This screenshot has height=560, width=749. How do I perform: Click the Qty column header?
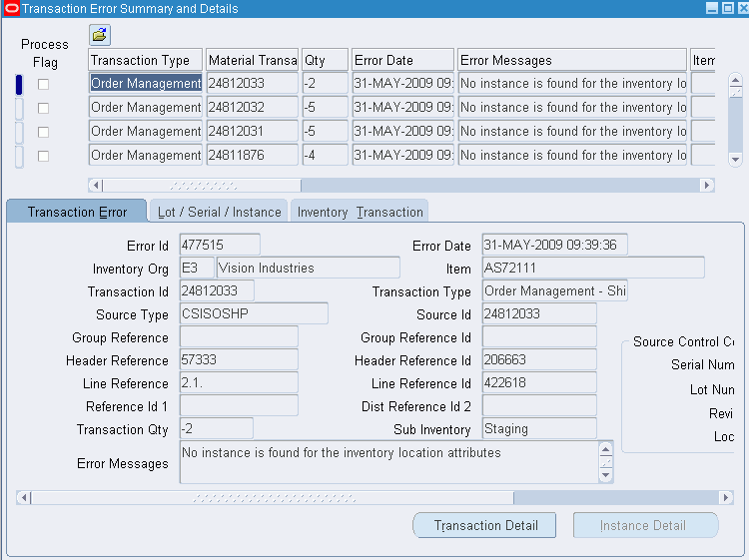[x=325, y=60]
